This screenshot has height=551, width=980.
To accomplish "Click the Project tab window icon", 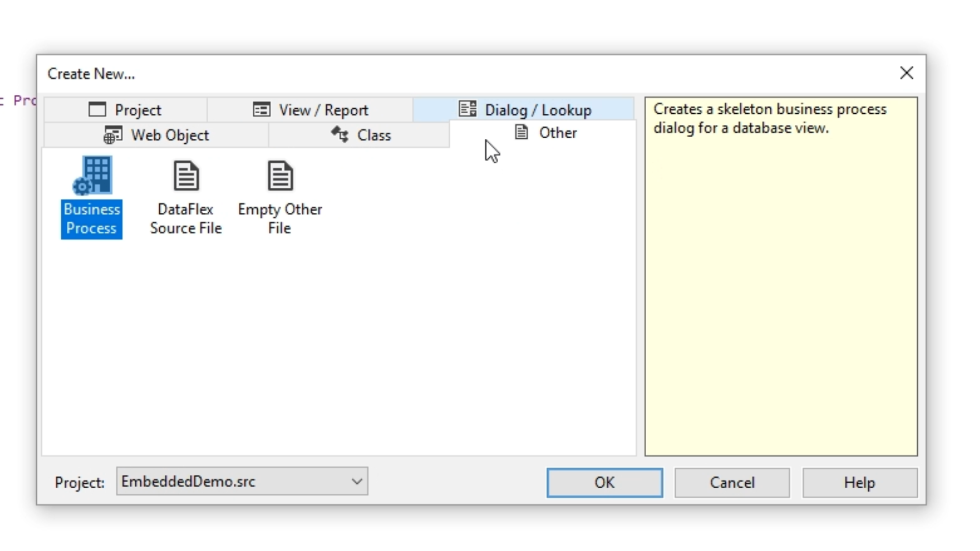I will pos(97,110).
